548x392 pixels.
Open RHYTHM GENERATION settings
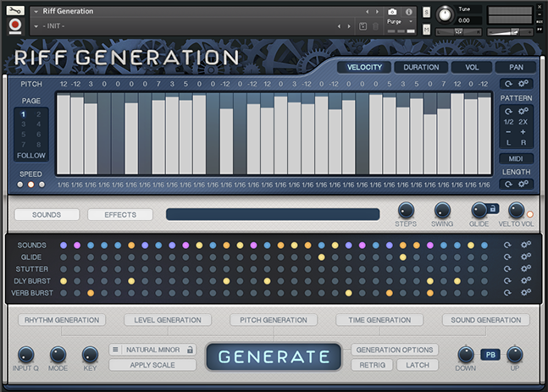pyautogui.click(x=62, y=320)
